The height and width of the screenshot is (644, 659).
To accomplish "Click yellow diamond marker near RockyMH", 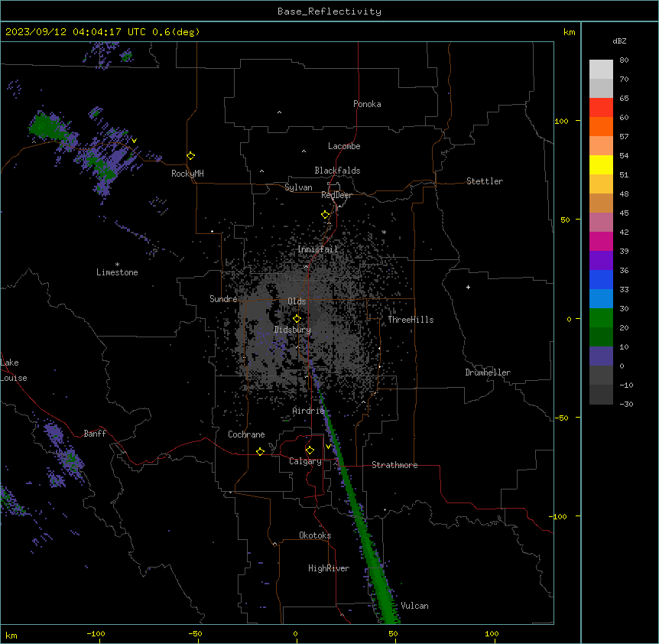I will click(191, 156).
